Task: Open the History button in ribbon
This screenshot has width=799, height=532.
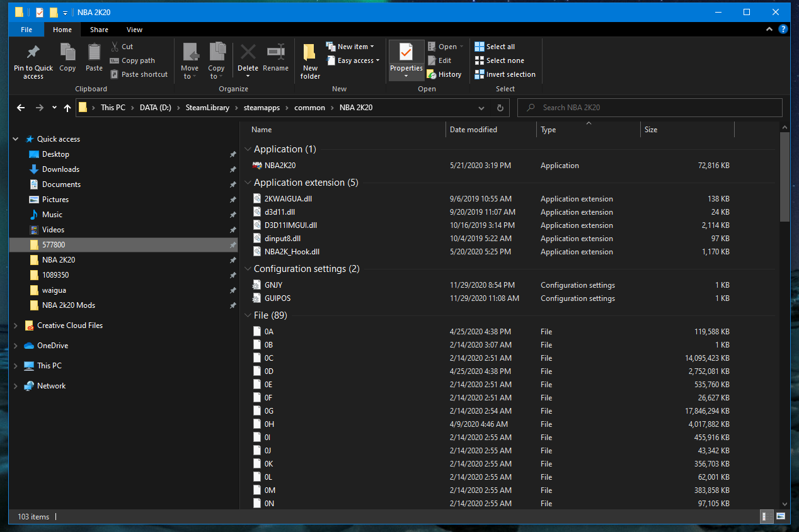Action: [x=444, y=74]
